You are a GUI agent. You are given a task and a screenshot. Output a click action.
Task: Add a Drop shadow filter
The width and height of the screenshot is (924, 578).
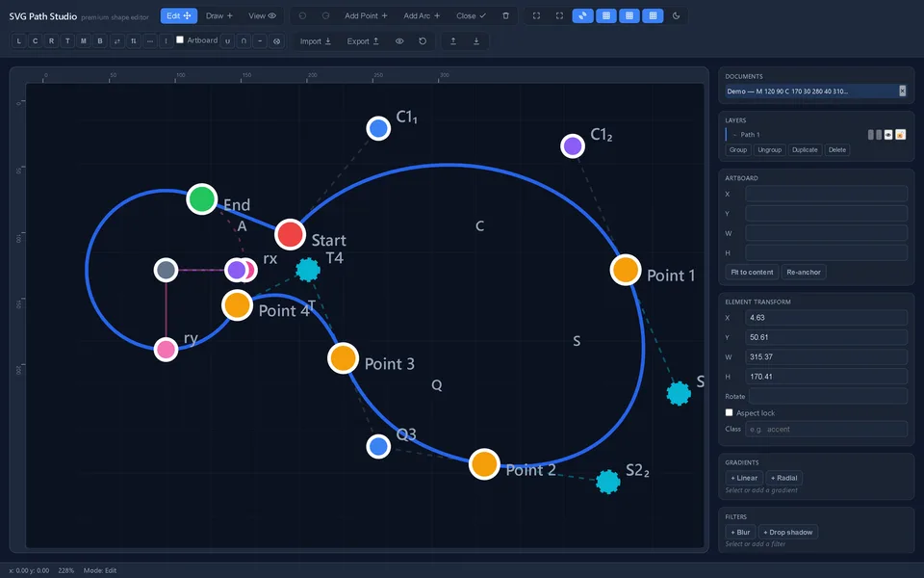pos(788,532)
